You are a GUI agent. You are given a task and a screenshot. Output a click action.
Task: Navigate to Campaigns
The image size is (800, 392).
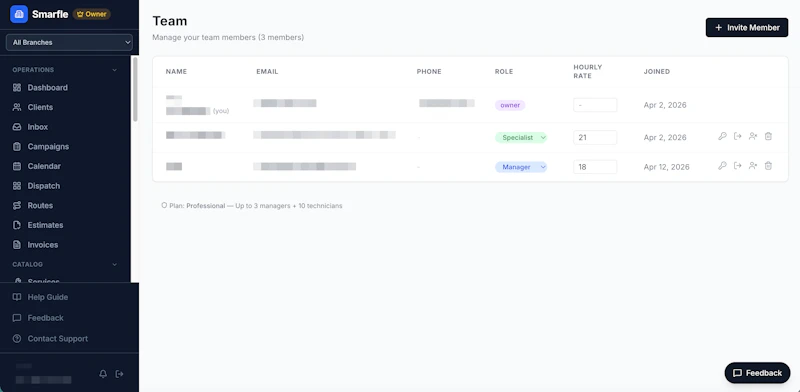(48, 146)
